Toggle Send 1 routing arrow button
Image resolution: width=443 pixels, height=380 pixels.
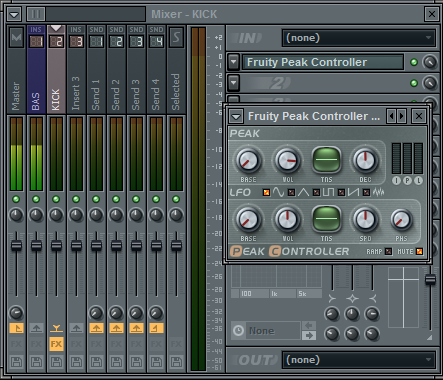pos(96,328)
